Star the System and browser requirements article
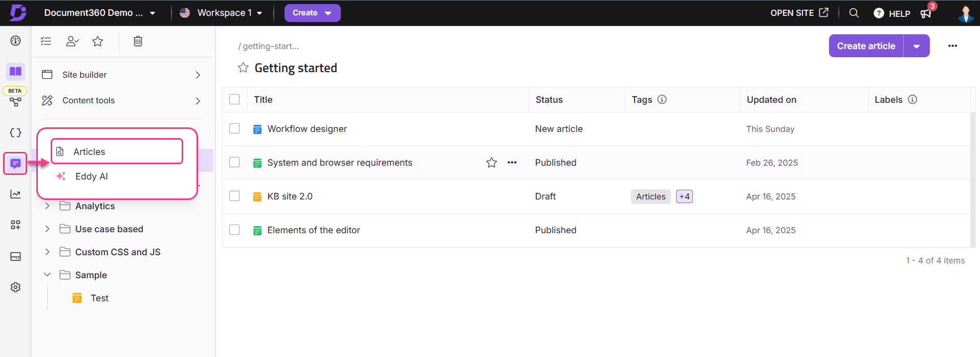Image resolution: width=980 pixels, height=357 pixels. pyautogui.click(x=492, y=163)
